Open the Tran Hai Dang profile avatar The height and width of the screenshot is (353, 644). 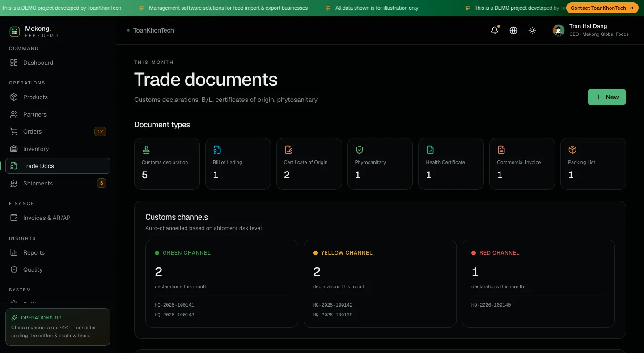coord(558,30)
